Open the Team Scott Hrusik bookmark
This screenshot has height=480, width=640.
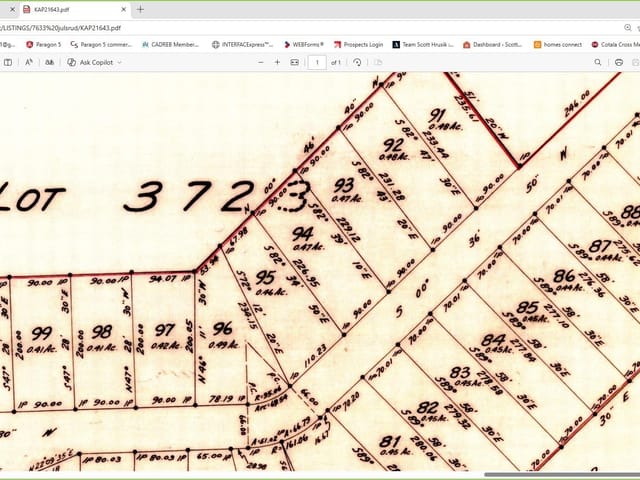pyautogui.click(x=423, y=44)
